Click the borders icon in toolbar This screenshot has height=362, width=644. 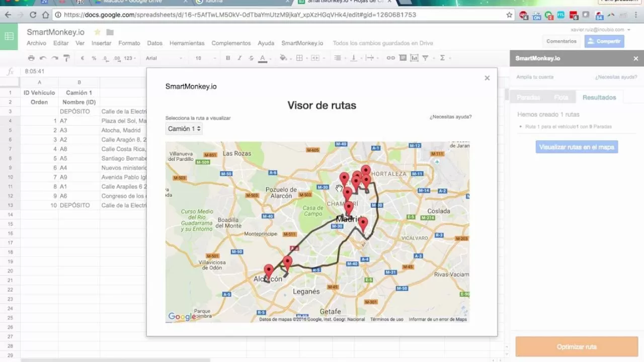click(x=299, y=58)
